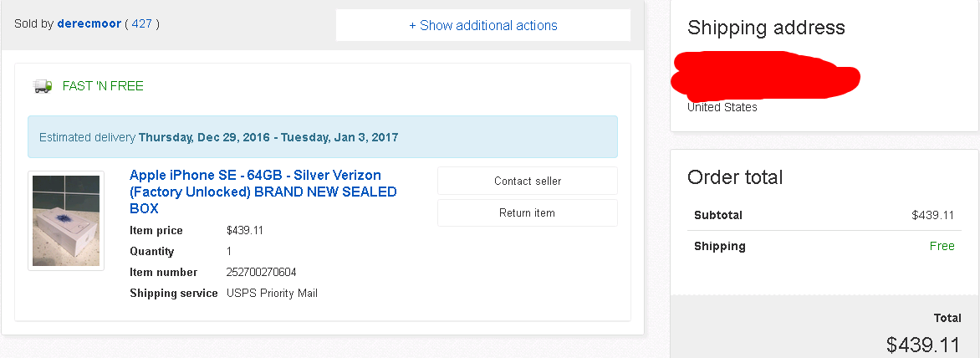Screen dimensions: 980x358
Task: Click the Return item button
Action: click(x=528, y=213)
